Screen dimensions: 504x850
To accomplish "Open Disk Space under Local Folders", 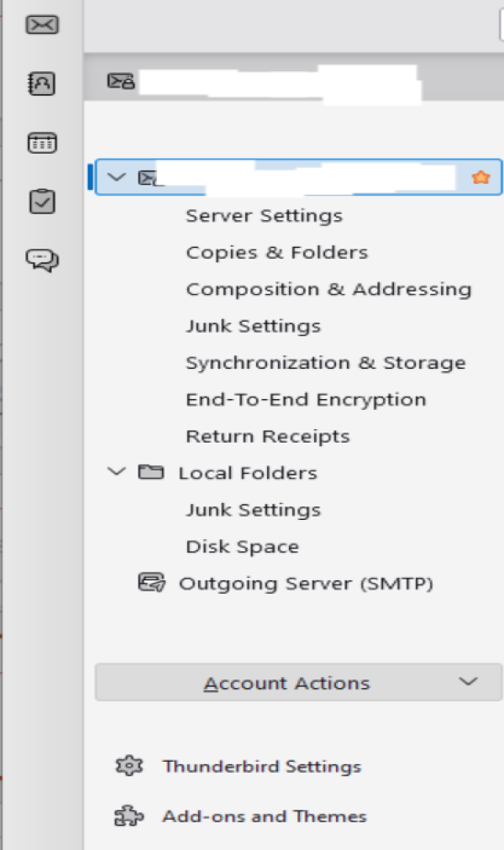I will [x=242, y=547].
